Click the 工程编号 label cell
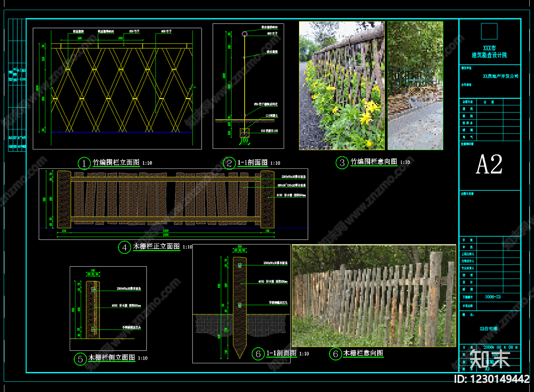Screen dimensions: 534x392 pyautogui.click(x=468, y=297)
